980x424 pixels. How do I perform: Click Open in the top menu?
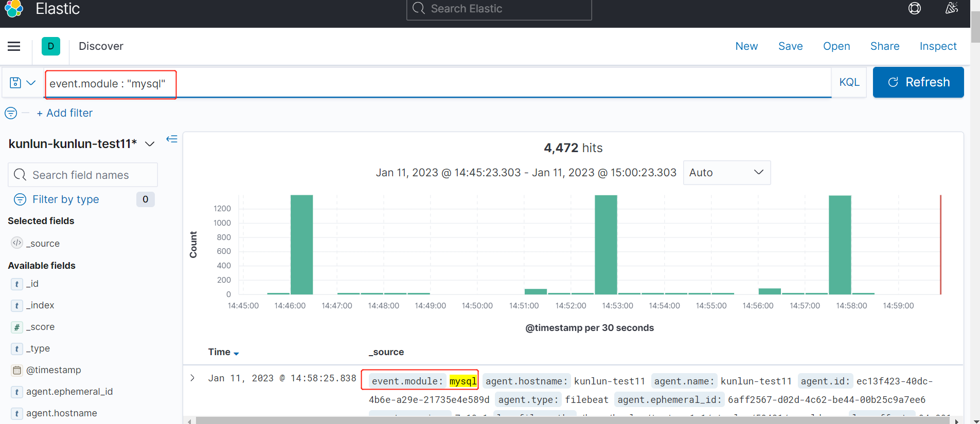pyautogui.click(x=836, y=46)
